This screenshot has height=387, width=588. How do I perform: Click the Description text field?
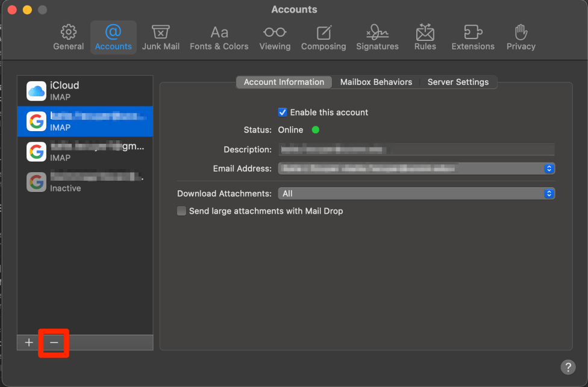(416, 149)
